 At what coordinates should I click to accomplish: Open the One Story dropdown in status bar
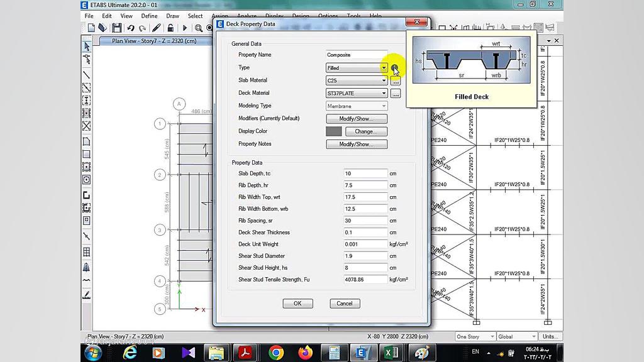point(475,337)
